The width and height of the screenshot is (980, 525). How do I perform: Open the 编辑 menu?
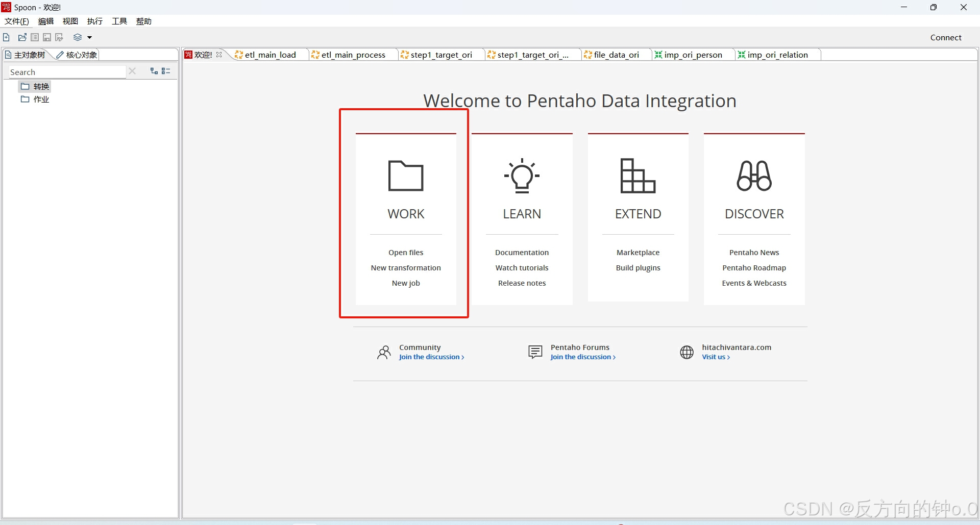click(x=46, y=21)
